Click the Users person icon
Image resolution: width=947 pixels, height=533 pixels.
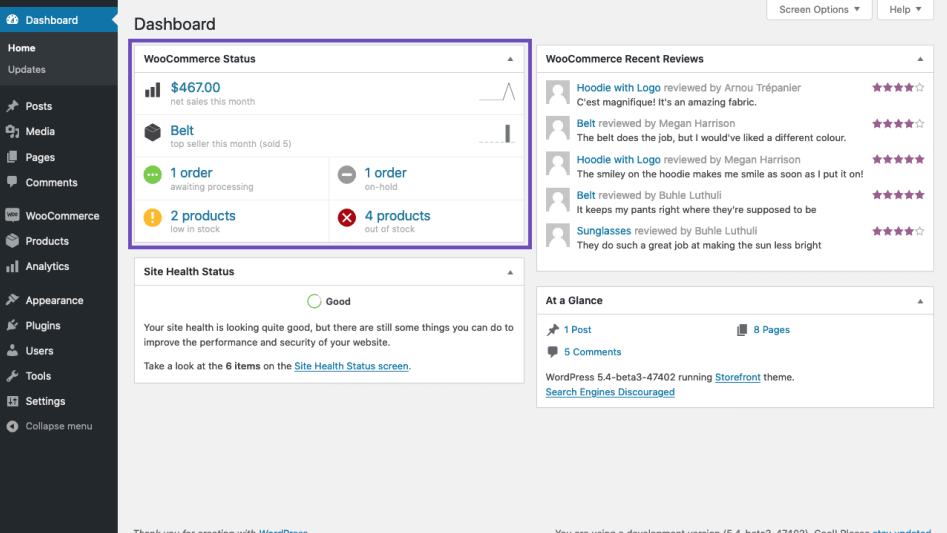click(x=12, y=351)
